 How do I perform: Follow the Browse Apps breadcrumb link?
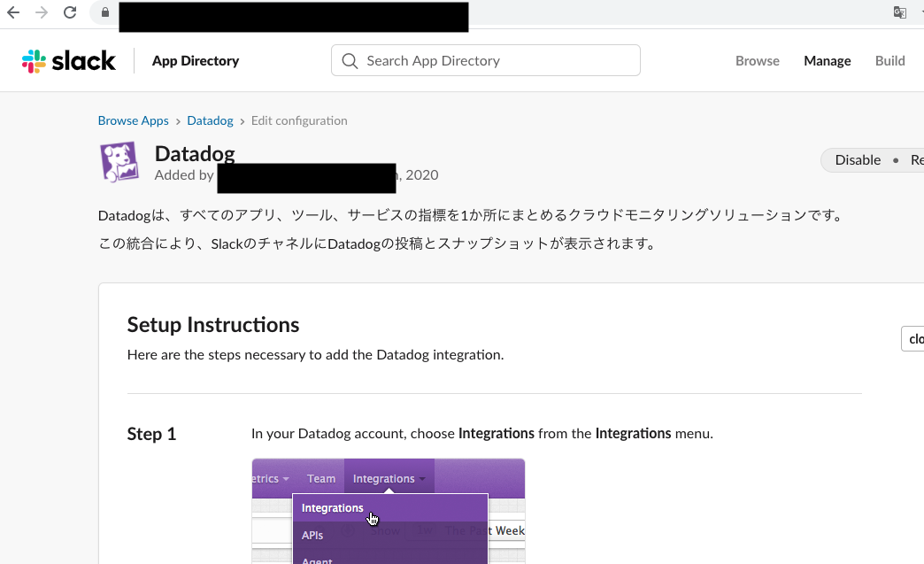[x=133, y=120]
